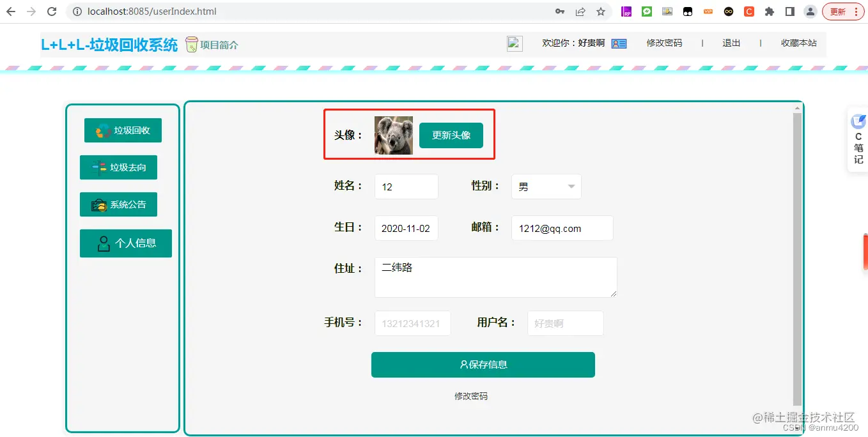Screen dimensions: 868x437
Task: Open the 垃圾回收 sidebar menu
Action: click(x=123, y=130)
